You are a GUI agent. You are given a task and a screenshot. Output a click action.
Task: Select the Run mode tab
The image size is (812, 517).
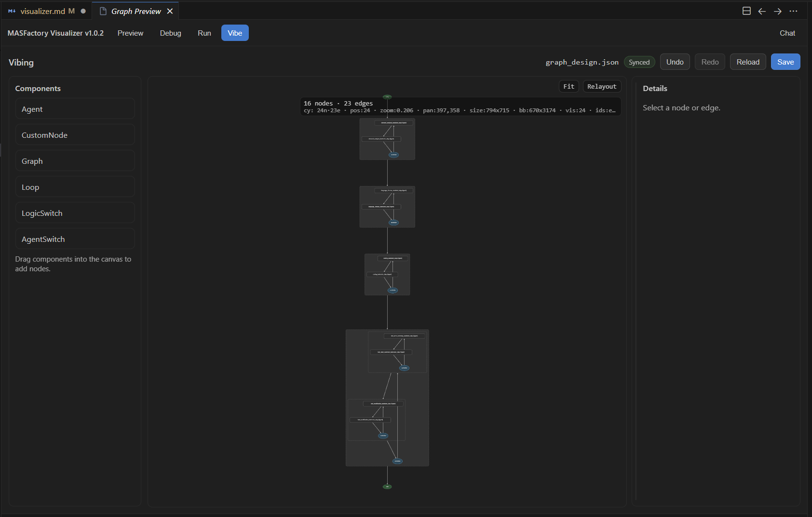(x=204, y=33)
